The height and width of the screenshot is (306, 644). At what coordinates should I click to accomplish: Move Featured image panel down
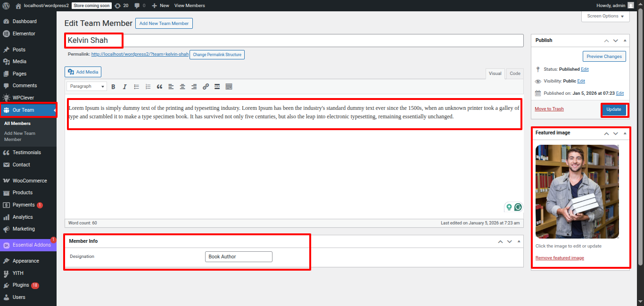616,133
